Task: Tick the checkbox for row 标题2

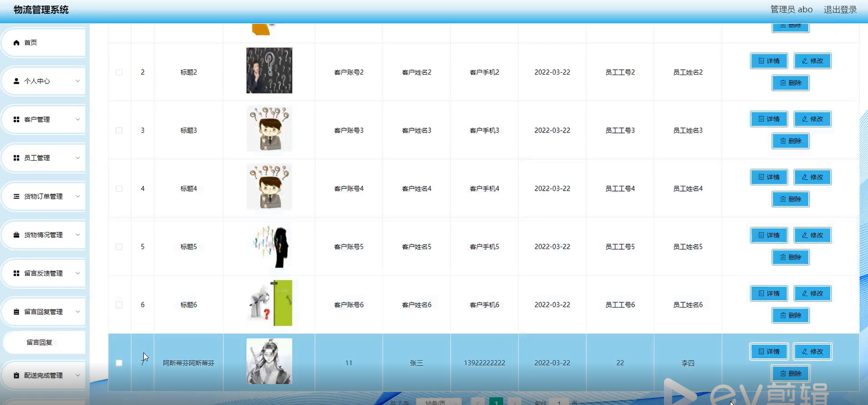Action: click(x=119, y=72)
